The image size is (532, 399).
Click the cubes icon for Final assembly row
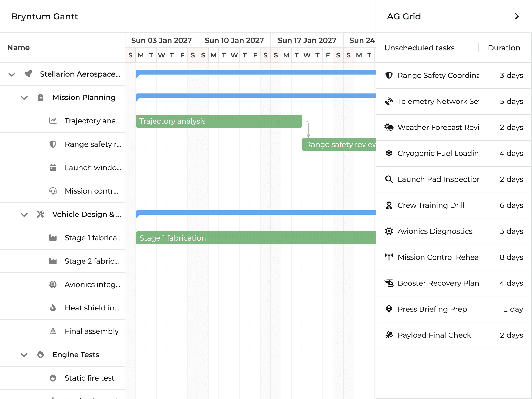coord(53,331)
